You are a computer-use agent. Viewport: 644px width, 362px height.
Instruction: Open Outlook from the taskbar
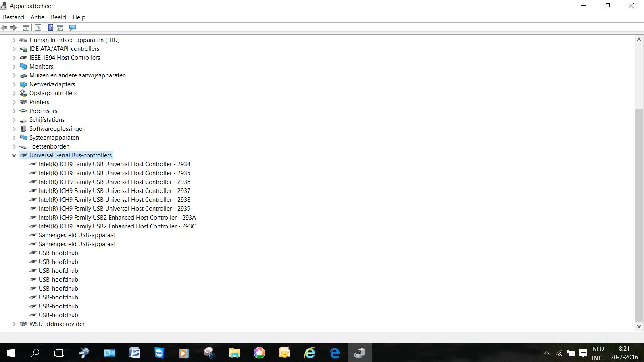coord(284,353)
